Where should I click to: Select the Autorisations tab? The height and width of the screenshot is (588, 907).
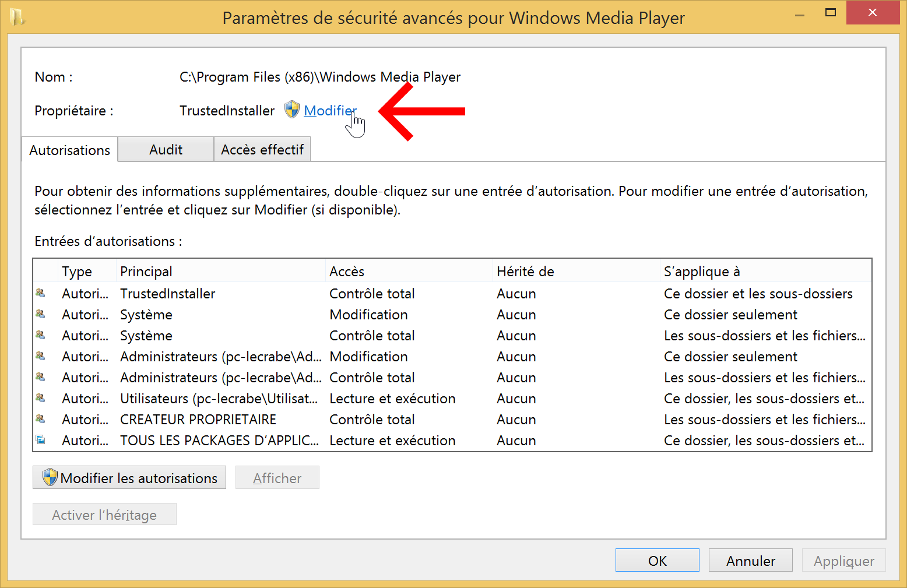click(x=69, y=150)
